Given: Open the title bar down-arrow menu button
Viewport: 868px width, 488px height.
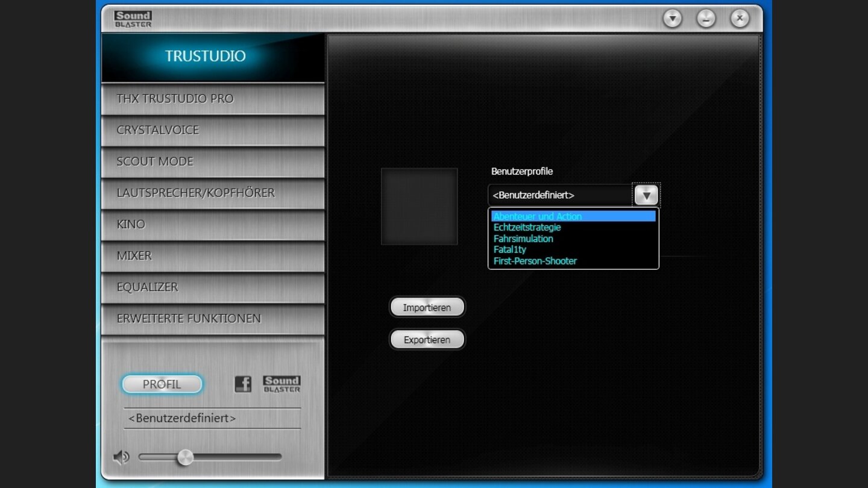Looking at the screenshot, I should coord(672,19).
